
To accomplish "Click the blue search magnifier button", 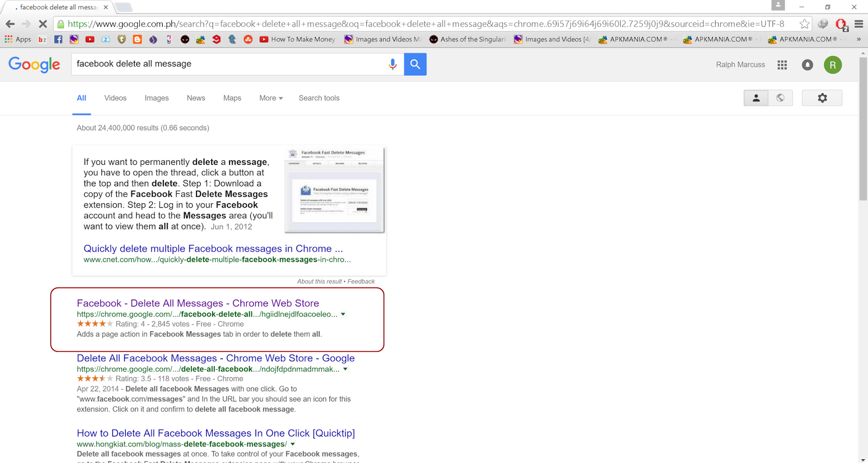I will (x=415, y=64).
